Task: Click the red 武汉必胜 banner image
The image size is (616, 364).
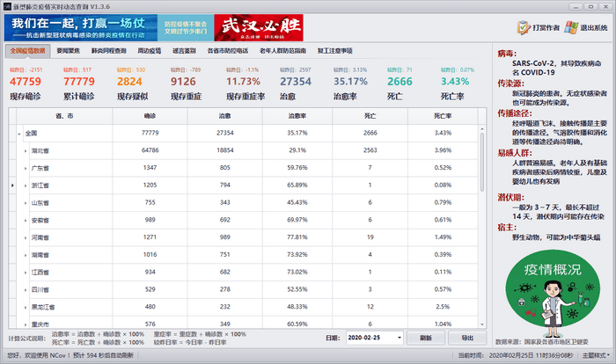Action: coord(259,28)
